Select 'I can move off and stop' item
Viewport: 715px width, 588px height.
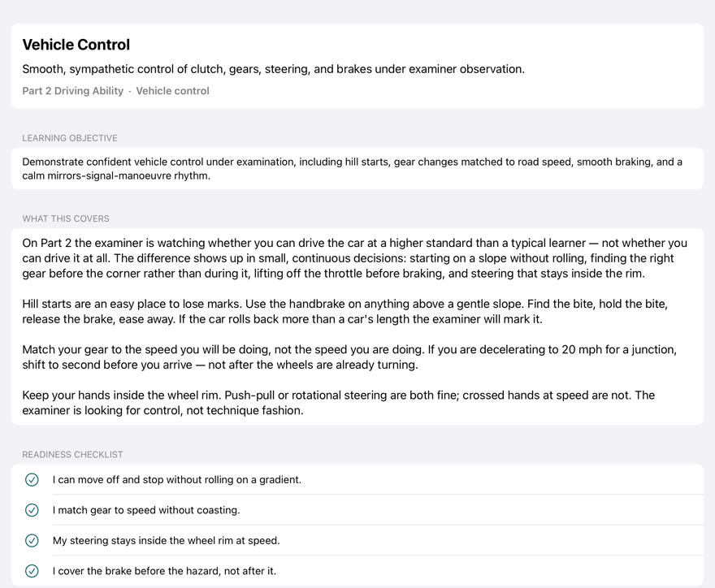click(x=177, y=479)
